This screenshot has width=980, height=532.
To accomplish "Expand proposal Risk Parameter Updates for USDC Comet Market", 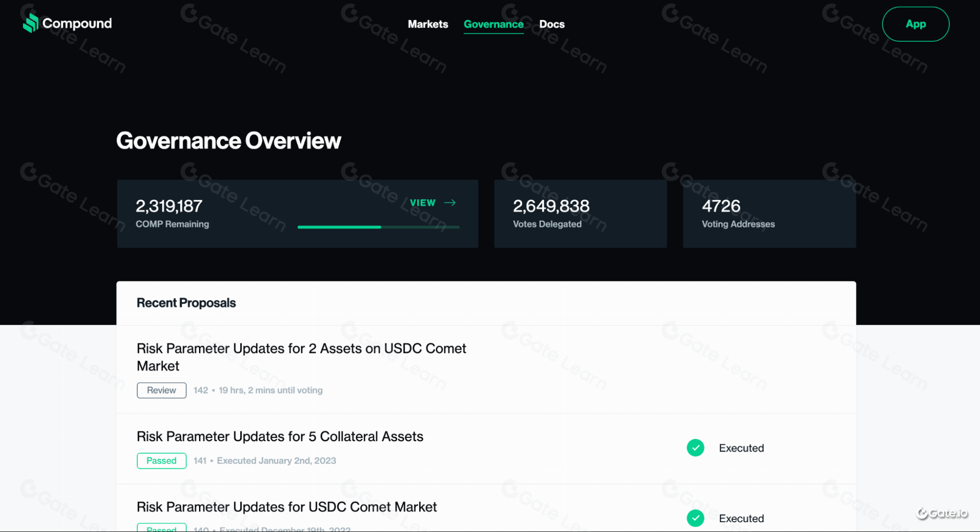I will coord(286,507).
